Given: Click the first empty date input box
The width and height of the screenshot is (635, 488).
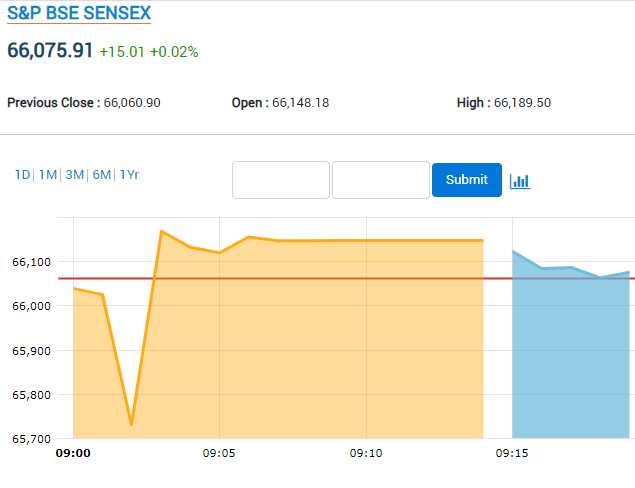Looking at the screenshot, I should (281, 180).
